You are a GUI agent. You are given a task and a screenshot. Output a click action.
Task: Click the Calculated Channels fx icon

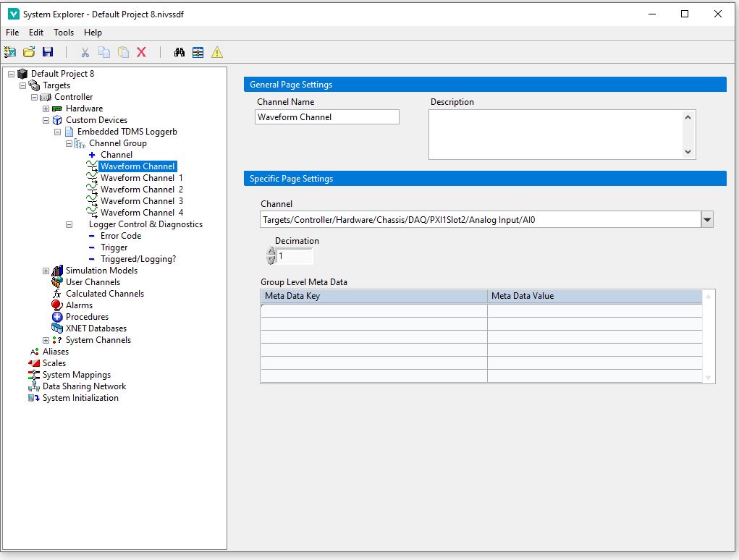click(x=57, y=294)
